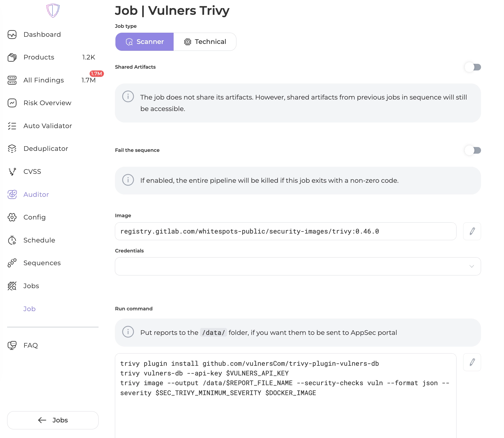Enable the Shared Artifacts toggle
This screenshot has height=438, width=504.
473,67
